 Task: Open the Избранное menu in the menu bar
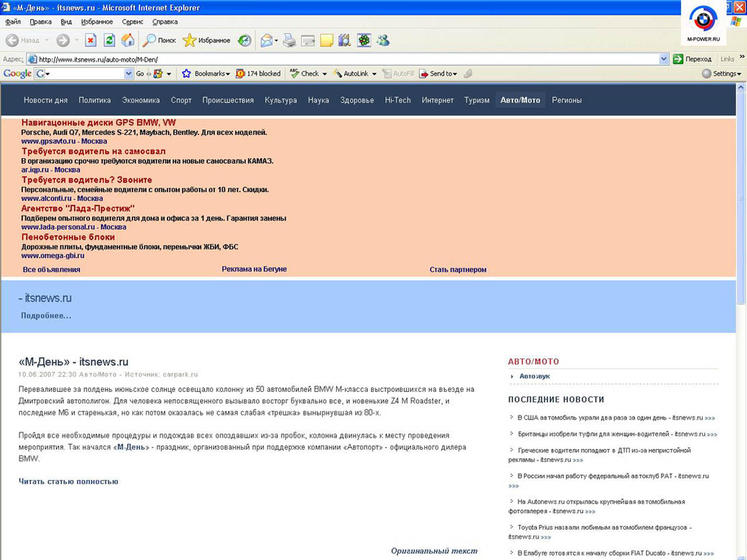coord(97,22)
